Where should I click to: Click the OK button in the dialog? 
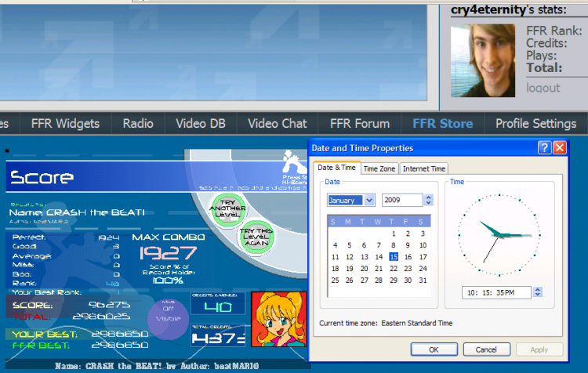pos(434,349)
